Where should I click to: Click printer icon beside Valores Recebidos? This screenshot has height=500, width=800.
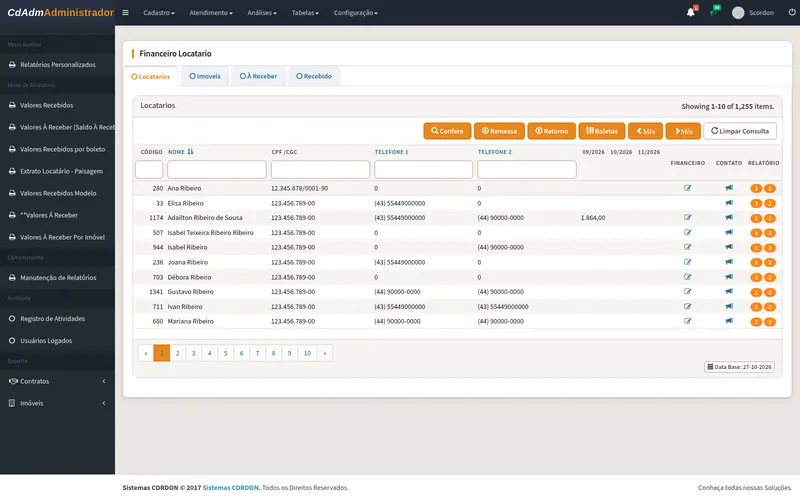coord(12,106)
